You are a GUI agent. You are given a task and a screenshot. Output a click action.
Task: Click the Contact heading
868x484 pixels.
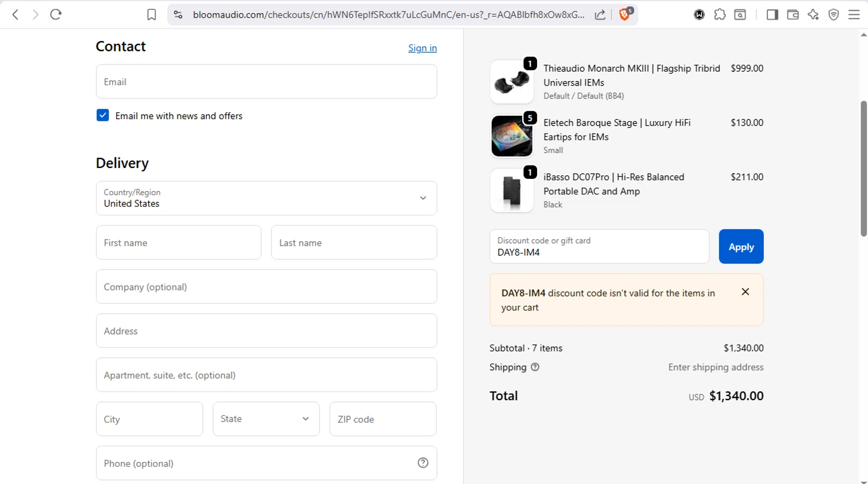[120, 46]
